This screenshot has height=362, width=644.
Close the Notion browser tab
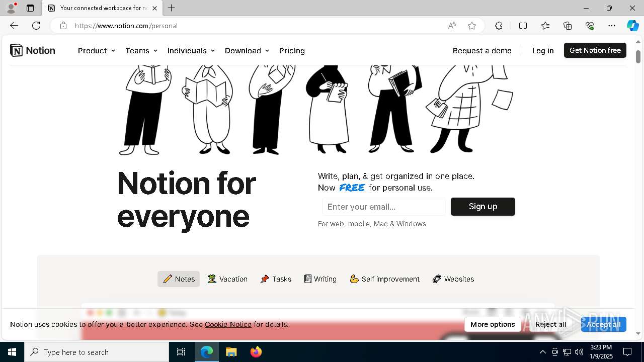coord(154,8)
